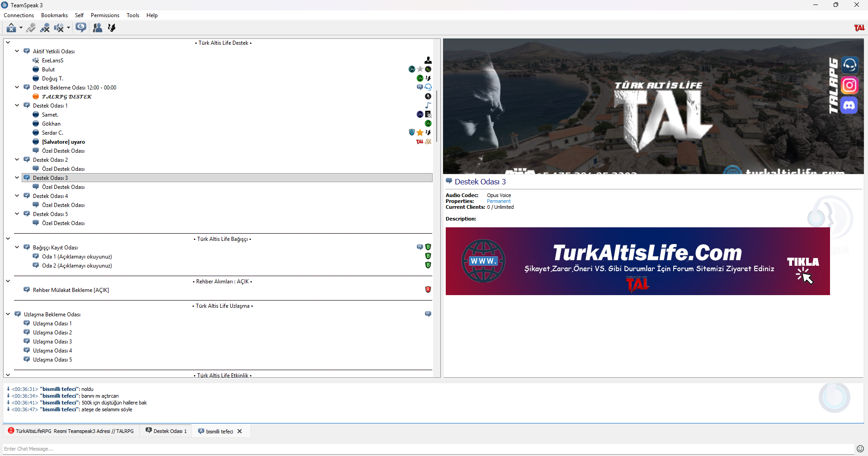Click the green GM badge on Gökhan row
This screenshot has height=456, width=868.
(428, 123)
